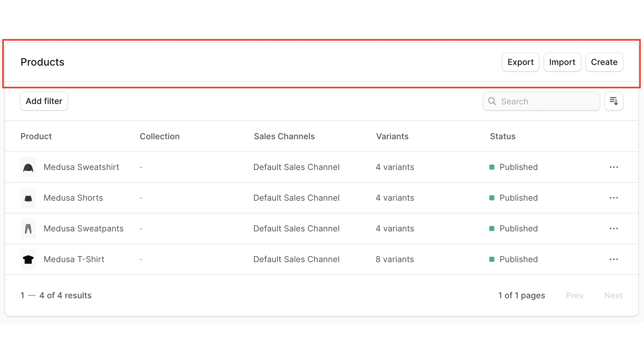644x362 pixels.
Task: Click Medusa T-Shirt product thumbnail
Action: pos(28,259)
